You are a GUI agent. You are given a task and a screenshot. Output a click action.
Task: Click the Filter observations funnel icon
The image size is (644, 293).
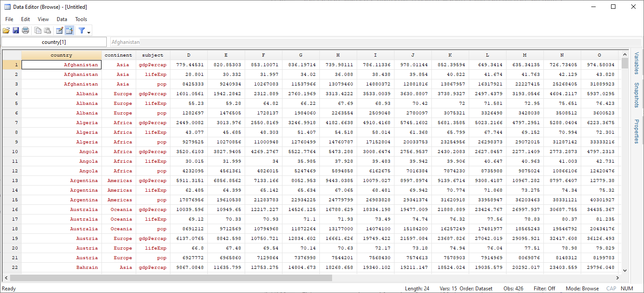pos(81,30)
